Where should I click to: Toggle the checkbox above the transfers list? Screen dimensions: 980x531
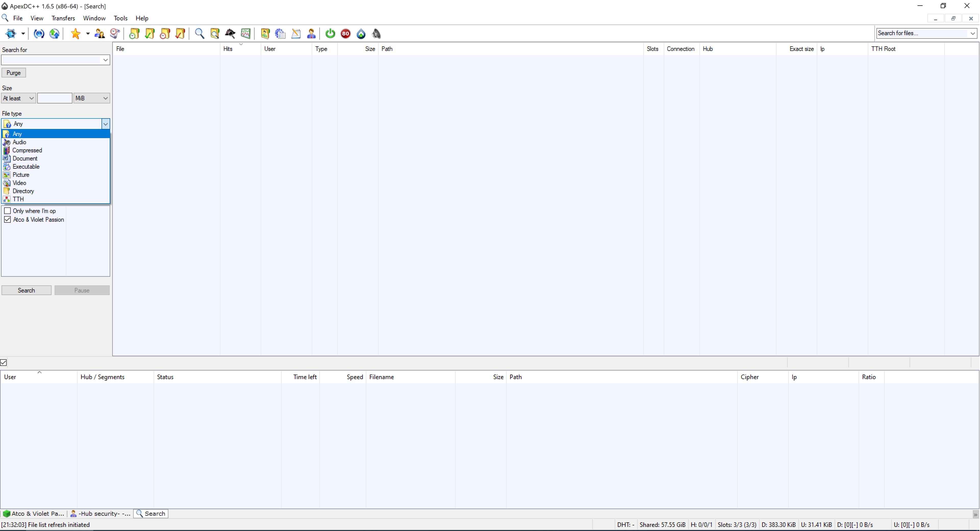tap(3, 363)
